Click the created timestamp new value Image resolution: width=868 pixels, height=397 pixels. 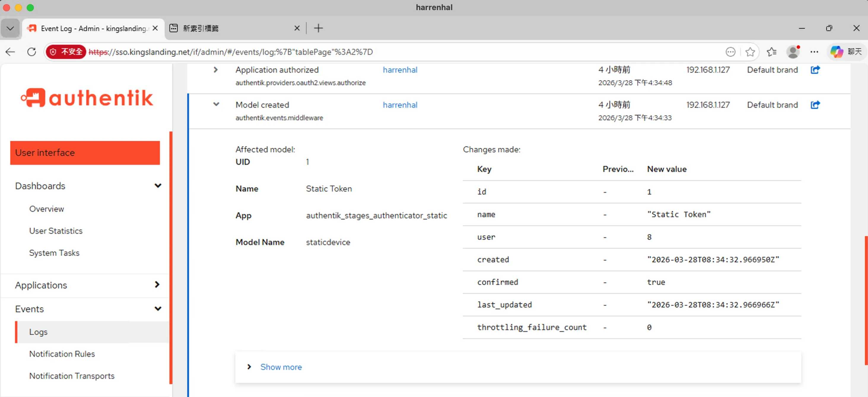click(x=713, y=260)
